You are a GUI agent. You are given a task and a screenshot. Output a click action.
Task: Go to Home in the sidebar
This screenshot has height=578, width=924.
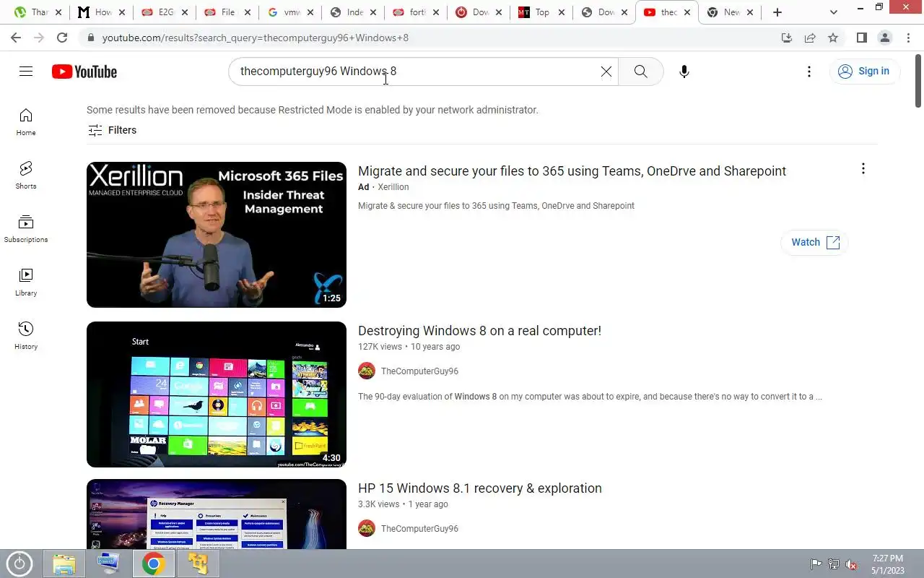pyautogui.click(x=26, y=122)
